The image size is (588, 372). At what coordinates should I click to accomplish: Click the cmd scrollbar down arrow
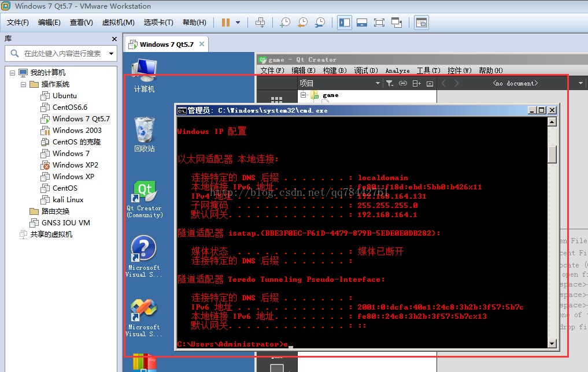(x=552, y=344)
